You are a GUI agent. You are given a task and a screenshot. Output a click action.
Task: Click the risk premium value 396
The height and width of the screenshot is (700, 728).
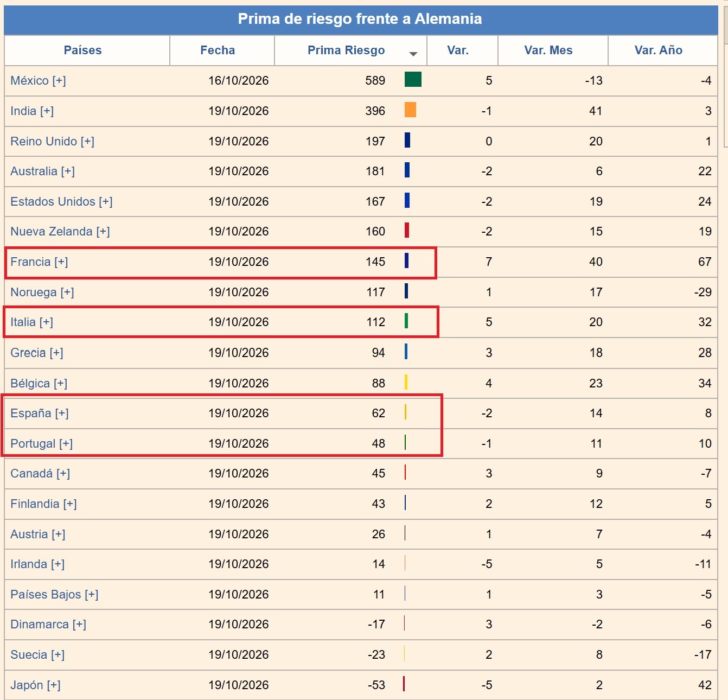[375, 111]
